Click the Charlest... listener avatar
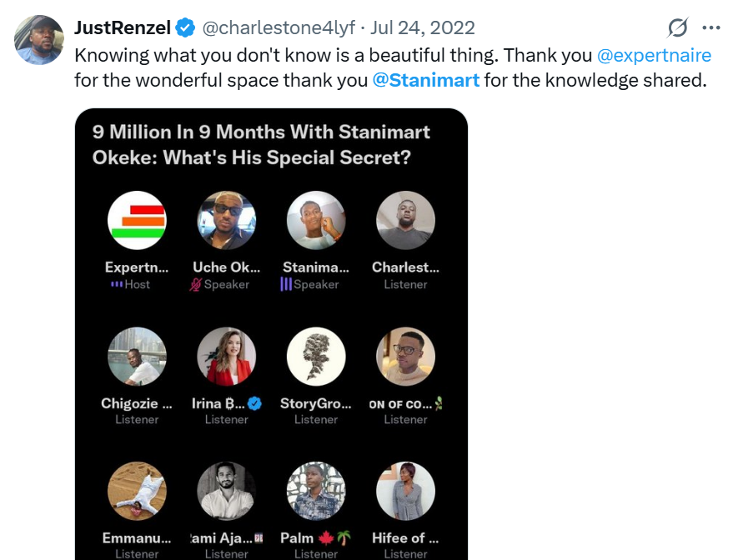 [x=405, y=221]
